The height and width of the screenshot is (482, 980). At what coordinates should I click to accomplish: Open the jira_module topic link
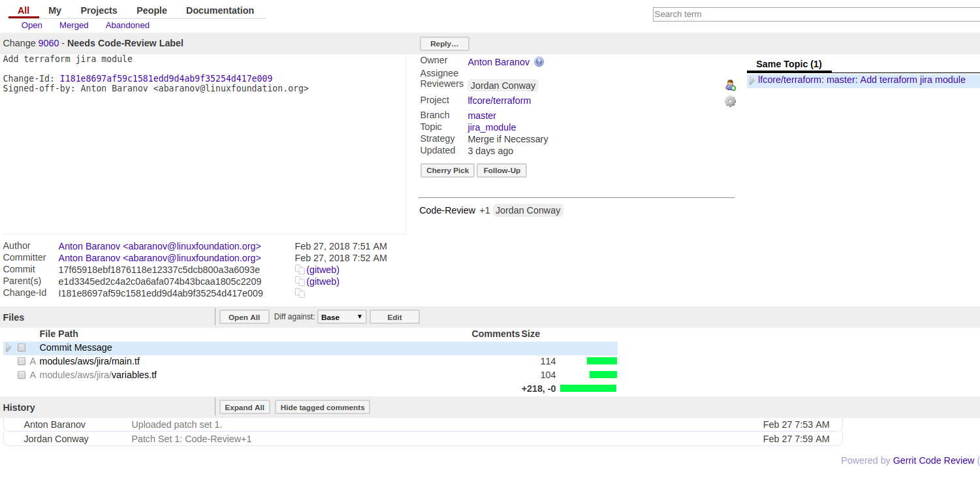(492, 127)
